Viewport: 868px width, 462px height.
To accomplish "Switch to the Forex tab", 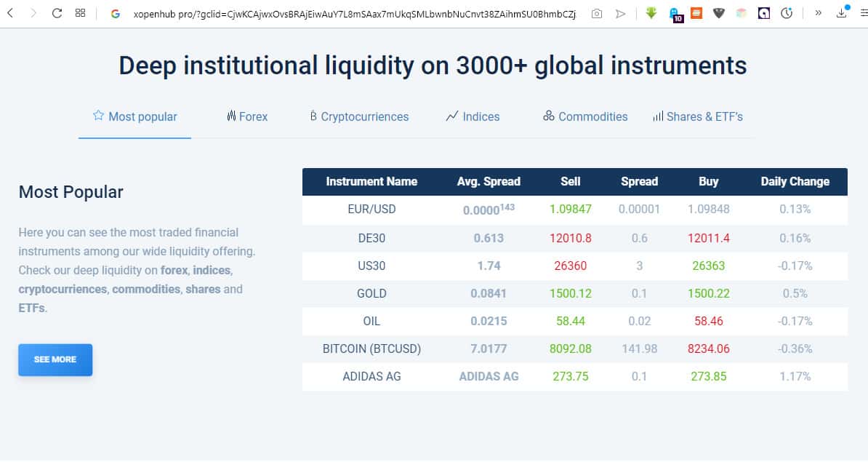I will [247, 116].
